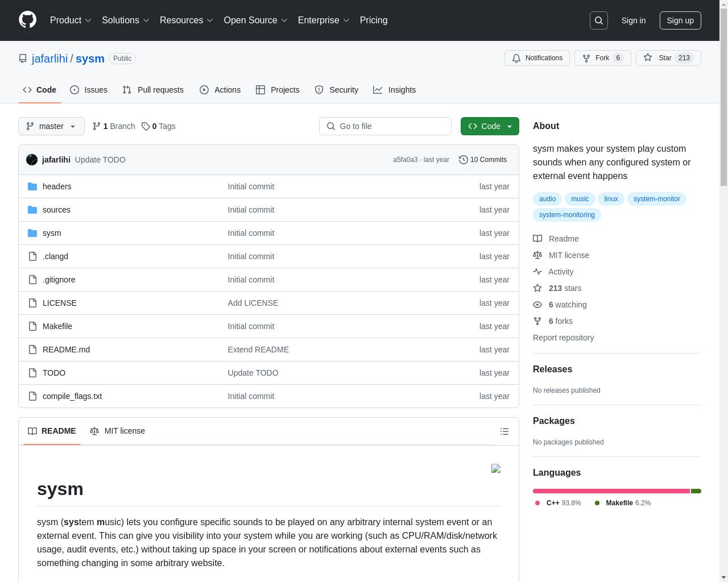Go to GitHub home via logo
Screen dimensions: 728x582
(x=27, y=20)
